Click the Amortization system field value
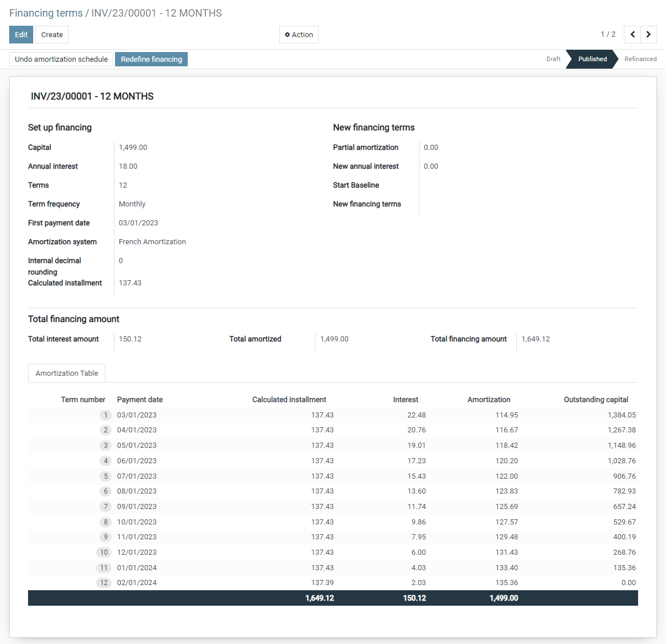 tap(152, 241)
